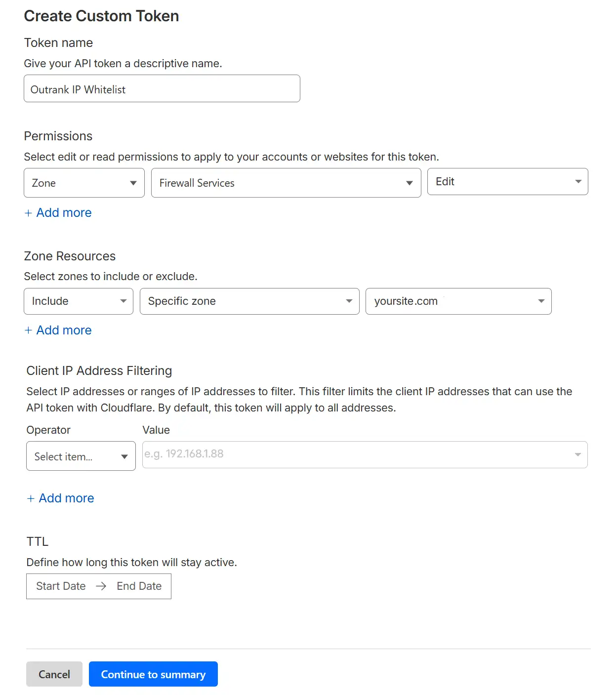Click the chevron on the Edit dropdown
The image size is (616, 695).
point(578,181)
